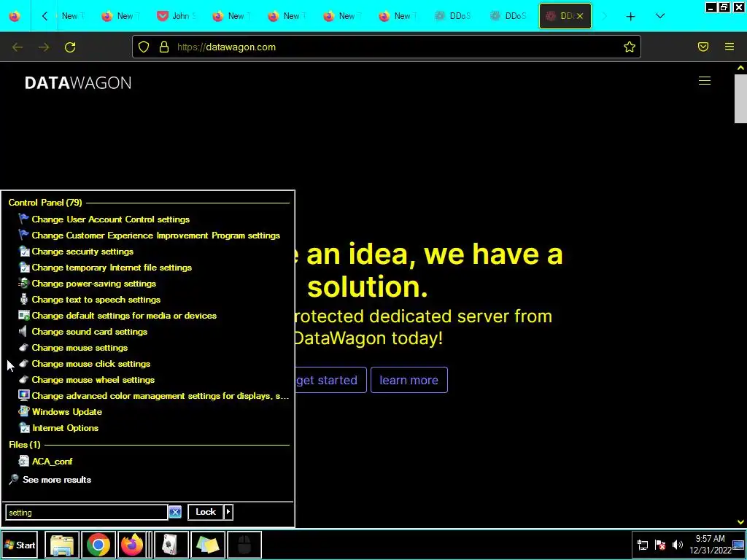This screenshot has height=560, width=747.
Task: Click the mouse taskbar icon
Action: [x=244, y=545]
